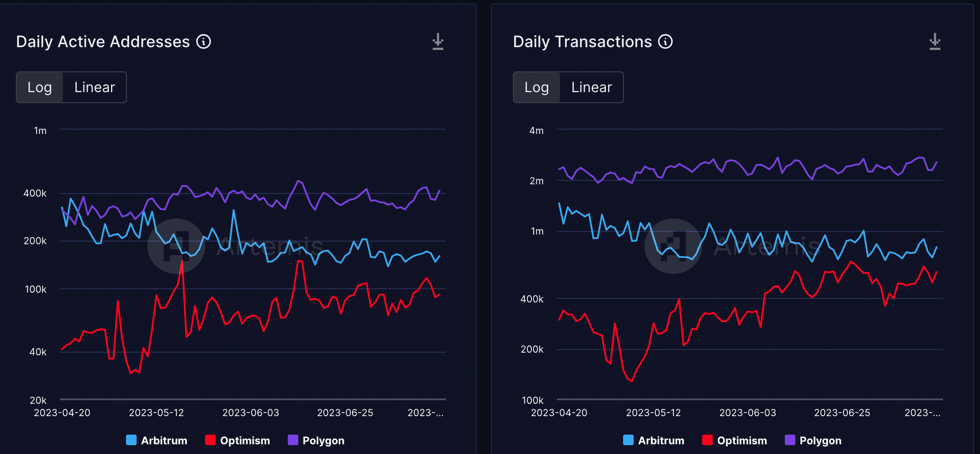Click 400k y-axis label on Active Addresses chart
980x454 pixels.
coord(35,194)
